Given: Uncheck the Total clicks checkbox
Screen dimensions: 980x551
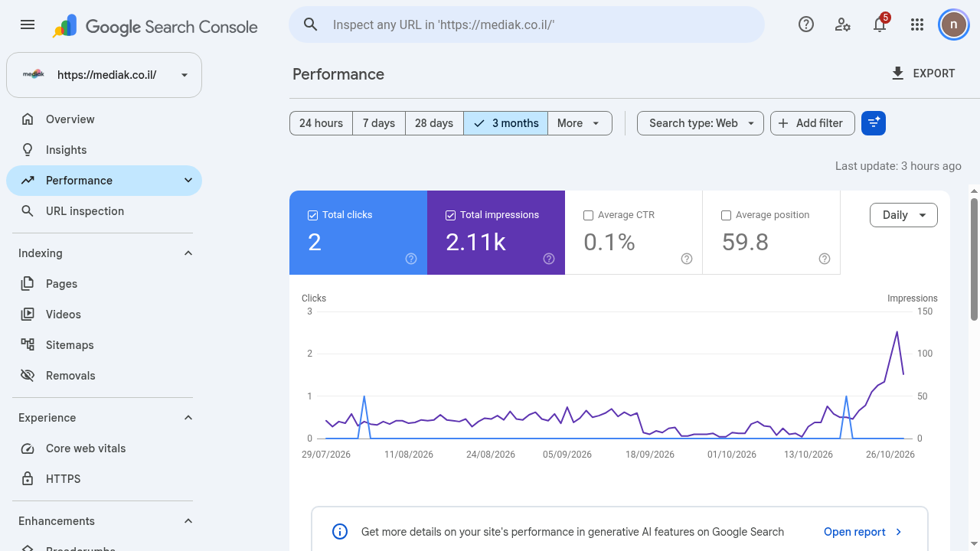Looking at the screenshot, I should tap(312, 215).
